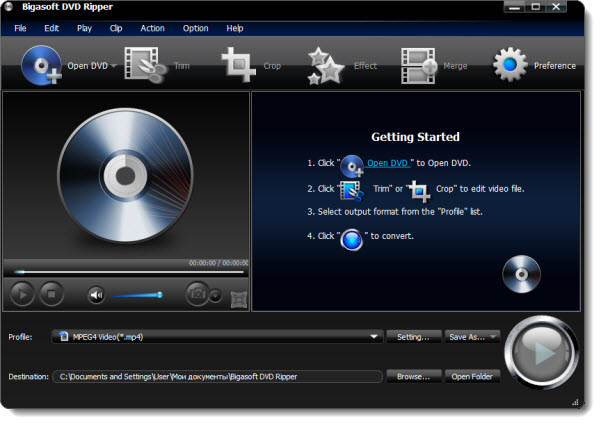Open the Effect tool with stars icon

(326, 66)
